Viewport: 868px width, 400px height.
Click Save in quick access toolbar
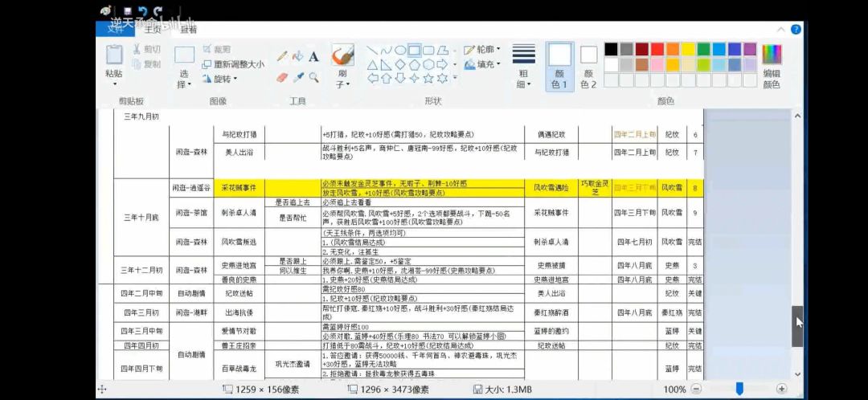click(x=127, y=11)
